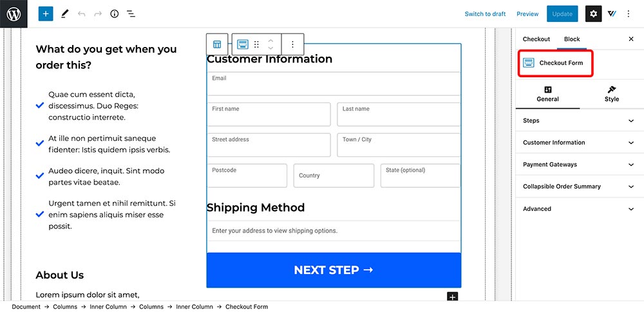Click Switch to draft link

(x=485, y=14)
